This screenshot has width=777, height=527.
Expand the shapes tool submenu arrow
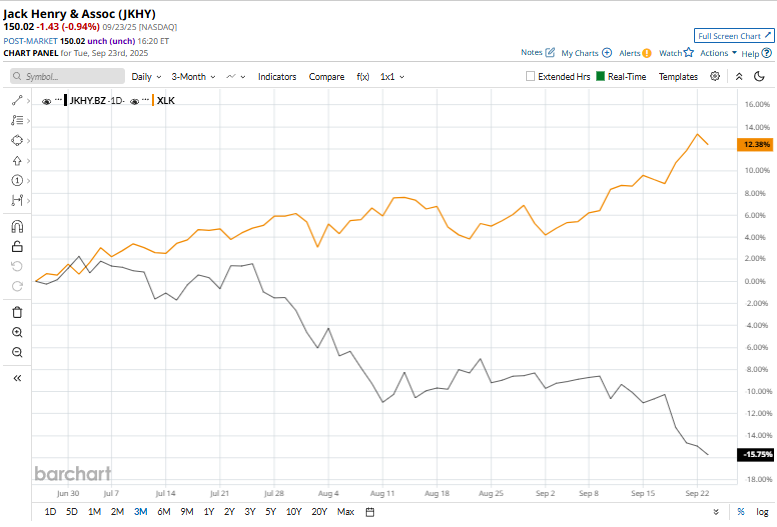(x=28, y=141)
